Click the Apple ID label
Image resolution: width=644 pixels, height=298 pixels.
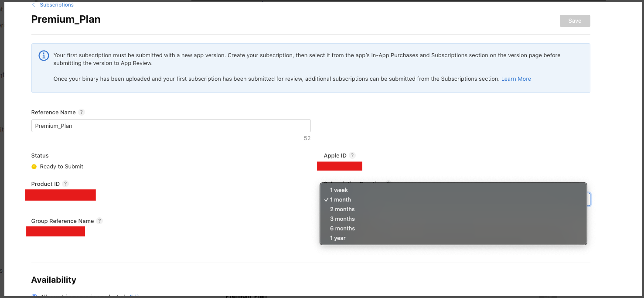(x=335, y=155)
